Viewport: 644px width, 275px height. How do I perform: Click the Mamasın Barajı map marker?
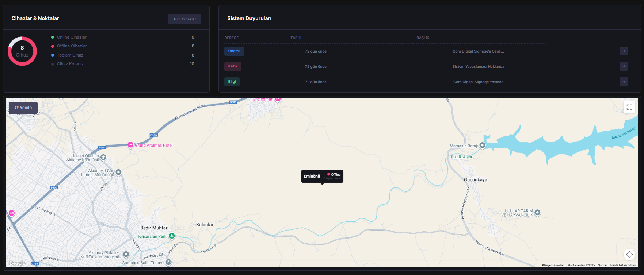[x=482, y=146]
